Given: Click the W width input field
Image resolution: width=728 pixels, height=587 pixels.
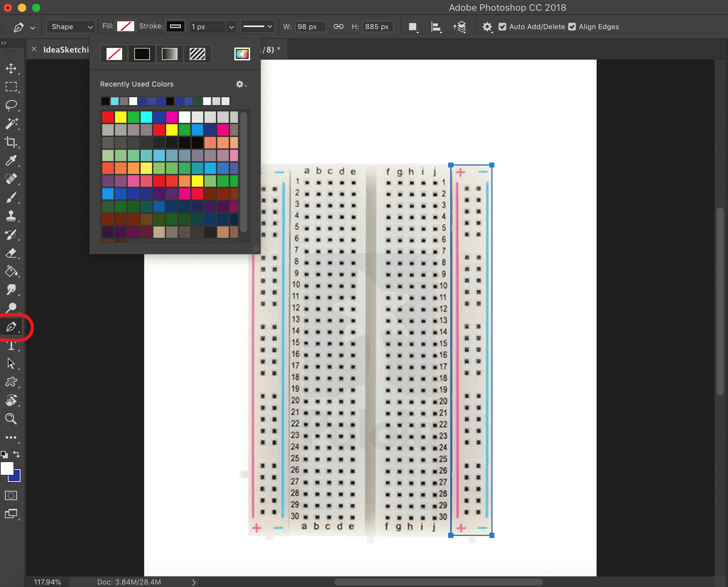Looking at the screenshot, I should tap(309, 27).
